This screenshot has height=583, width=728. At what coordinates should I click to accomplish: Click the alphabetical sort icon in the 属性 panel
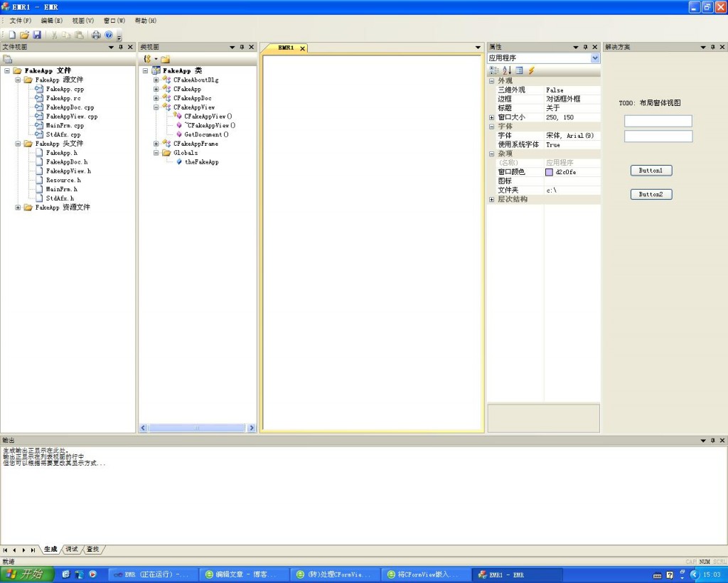pyautogui.click(x=506, y=70)
